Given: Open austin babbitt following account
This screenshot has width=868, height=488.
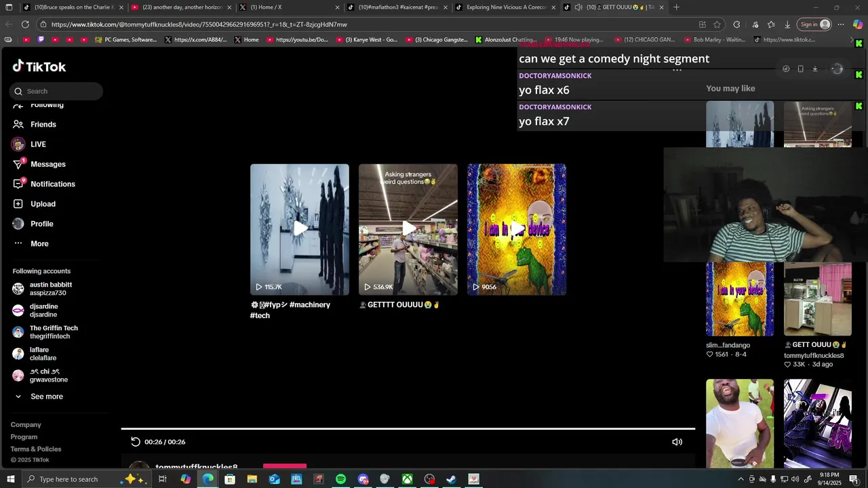Looking at the screenshot, I should click(43, 289).
